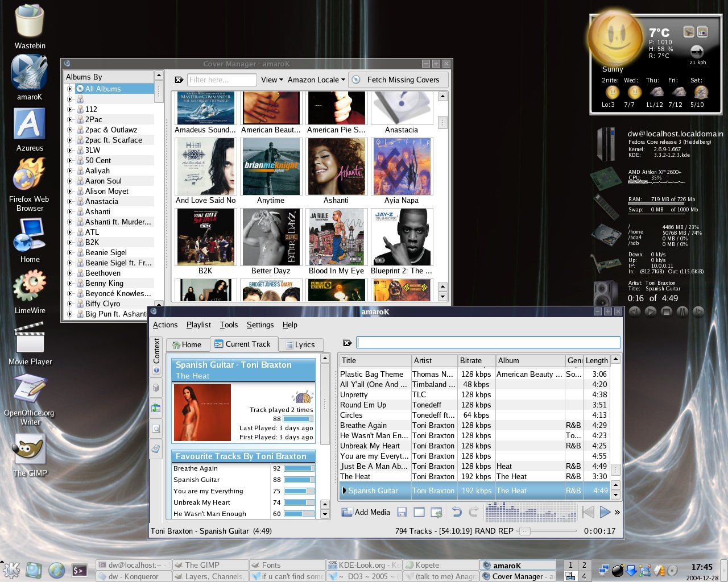Open the Movie Player desktop icon
Viewport: 728px width, 582px height.
30,343
